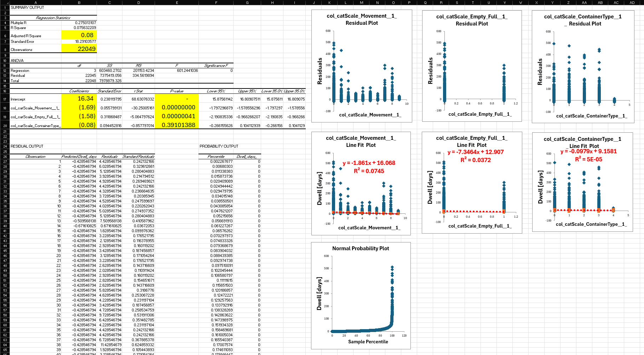
Task: Select row header 24
Action: click(5, 146)
